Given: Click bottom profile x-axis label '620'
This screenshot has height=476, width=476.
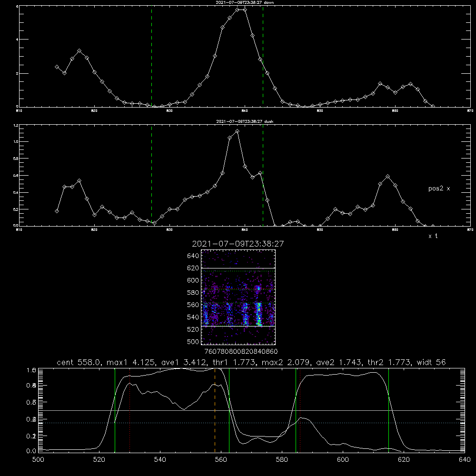Looking at the screenshot, I should coord(404,460).
